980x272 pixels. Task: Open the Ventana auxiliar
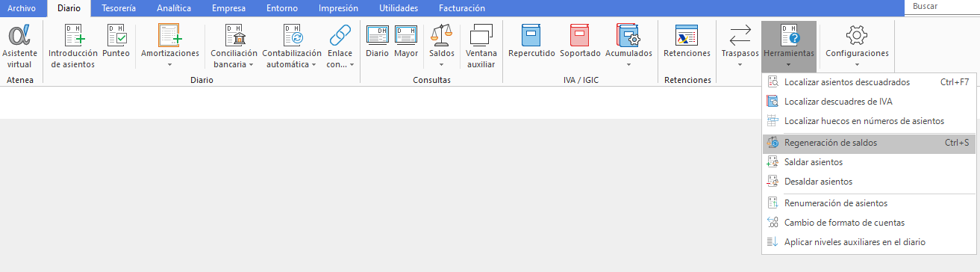coord(481,35)
